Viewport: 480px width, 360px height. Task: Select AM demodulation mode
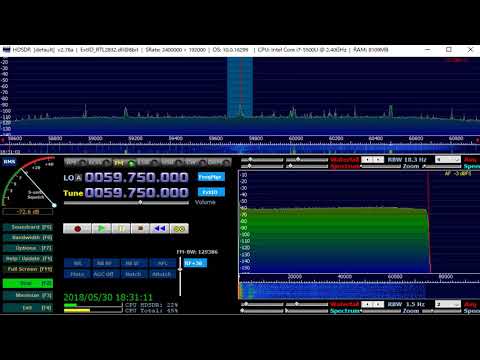coord(75,163)
